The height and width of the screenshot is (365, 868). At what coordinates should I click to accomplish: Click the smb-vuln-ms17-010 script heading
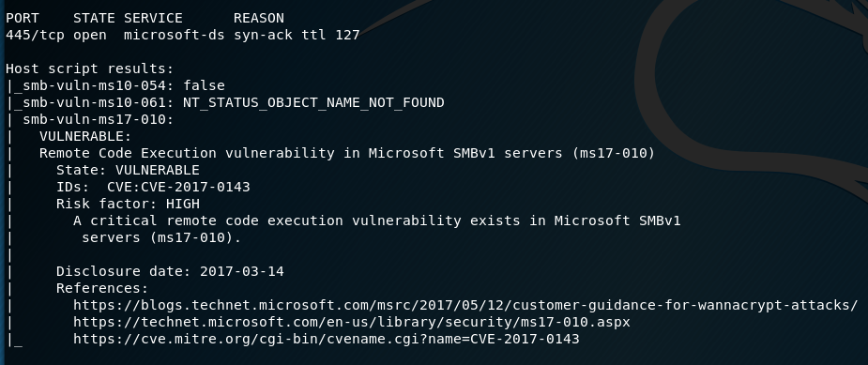(98, 119)
